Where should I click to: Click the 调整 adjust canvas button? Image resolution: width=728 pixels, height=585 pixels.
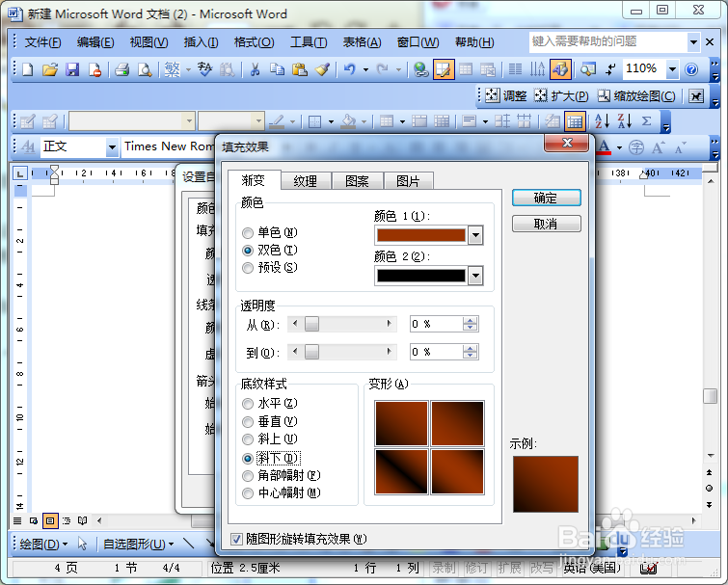click(x=506, y=95)
